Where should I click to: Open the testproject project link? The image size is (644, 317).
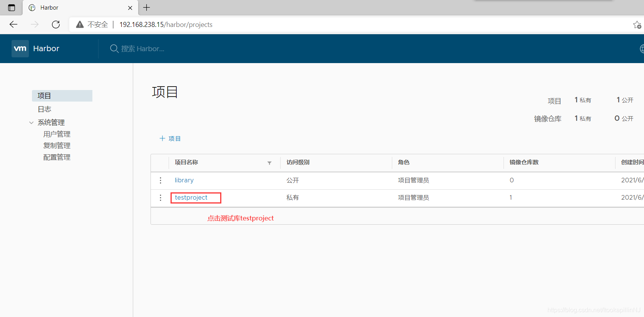point(191,197)
